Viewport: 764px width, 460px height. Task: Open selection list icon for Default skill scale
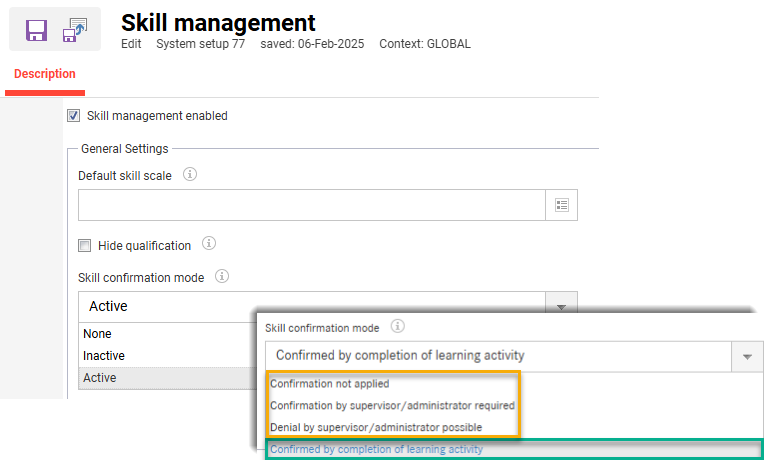pos(561,205)
